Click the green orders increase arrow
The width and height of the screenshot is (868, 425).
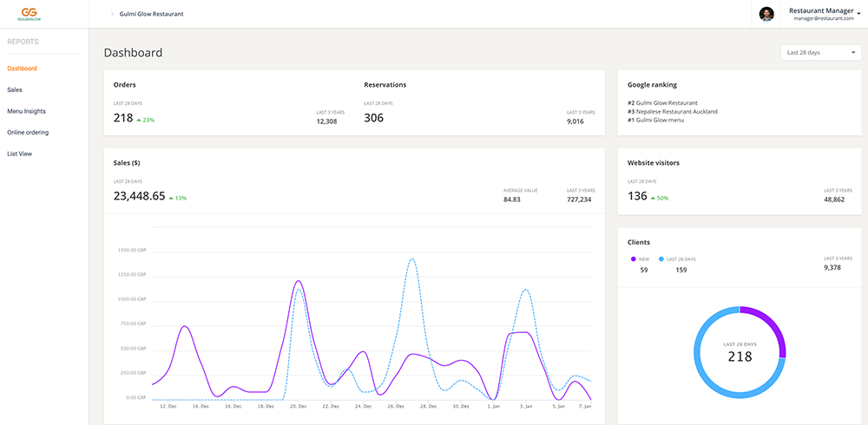click(139, 120)
